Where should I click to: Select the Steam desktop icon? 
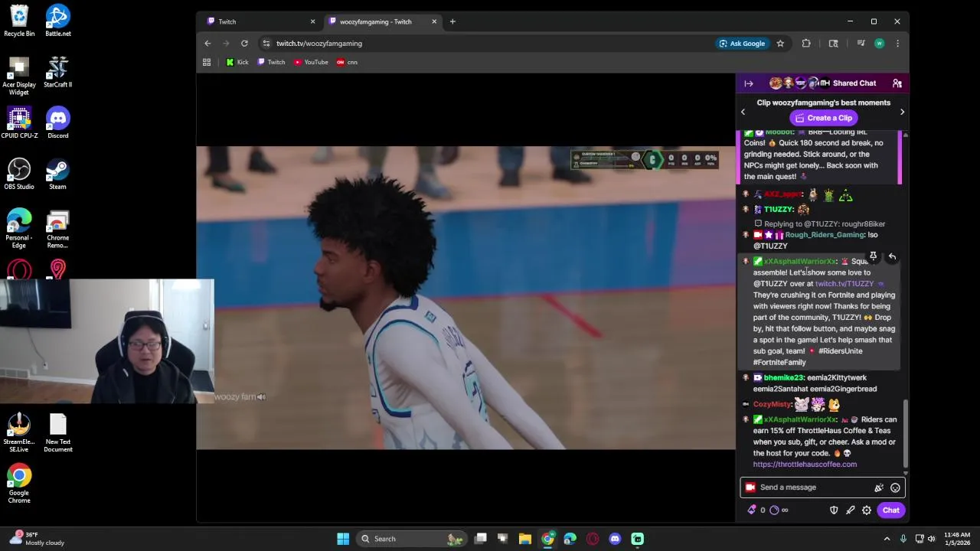pos(58,174)
